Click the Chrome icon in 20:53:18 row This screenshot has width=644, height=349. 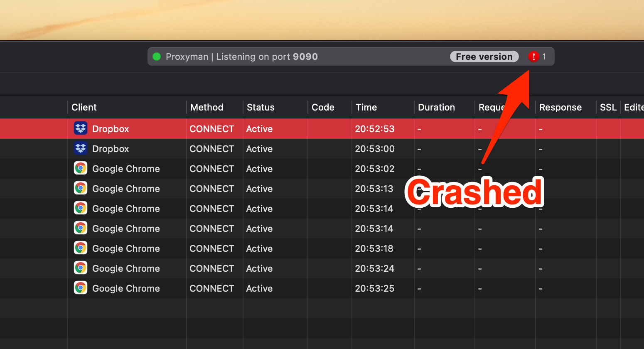(81, 248)
